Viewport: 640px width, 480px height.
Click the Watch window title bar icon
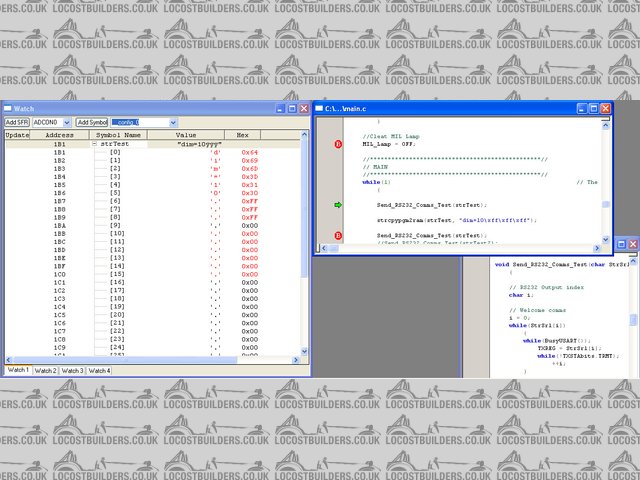pos(8,109)
